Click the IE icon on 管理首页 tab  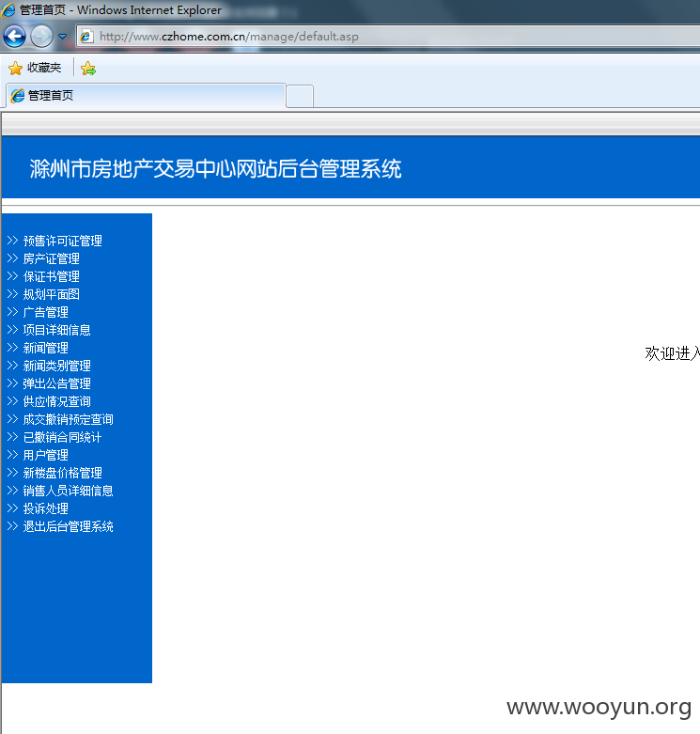(x=18, y=96)
